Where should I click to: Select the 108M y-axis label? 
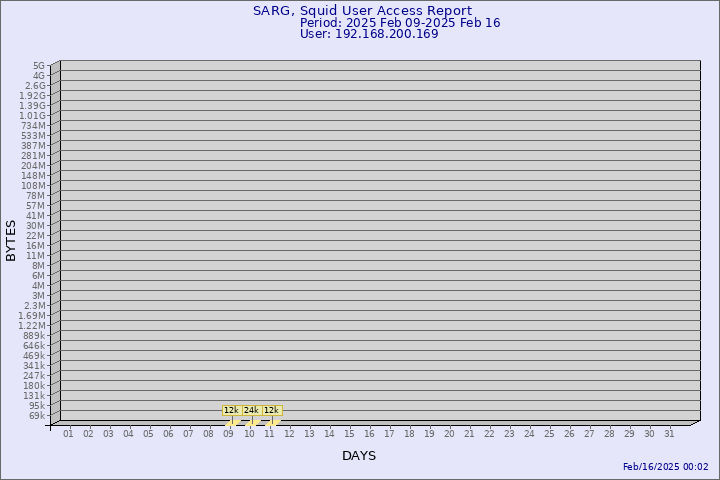(33, 186)
